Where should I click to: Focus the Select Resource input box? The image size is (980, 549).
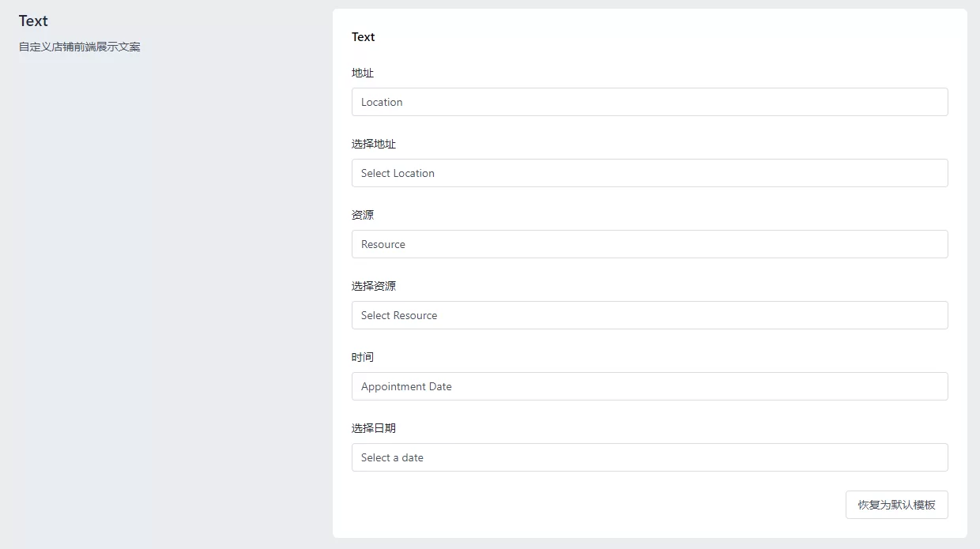click(x=649, y=315)
